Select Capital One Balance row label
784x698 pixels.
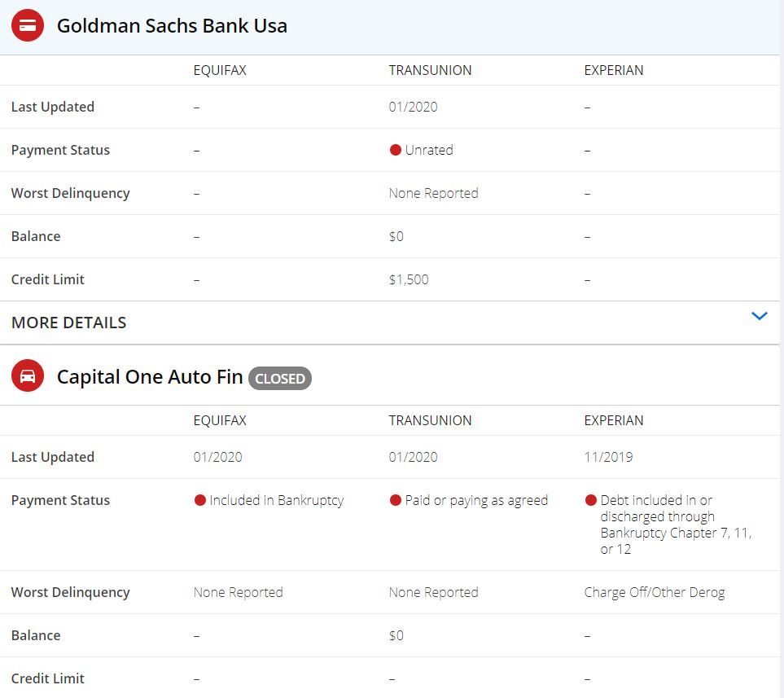[x=36, y=635]
